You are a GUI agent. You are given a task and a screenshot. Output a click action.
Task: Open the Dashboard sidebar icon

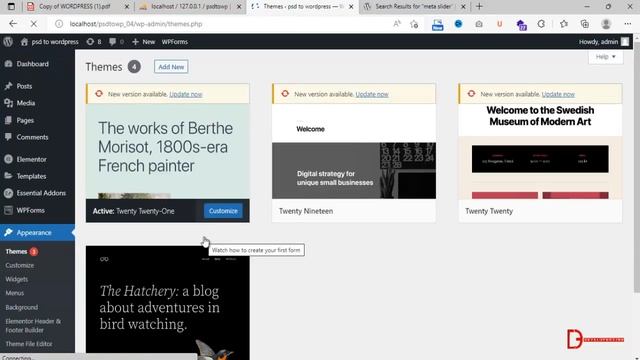[8, 64]
